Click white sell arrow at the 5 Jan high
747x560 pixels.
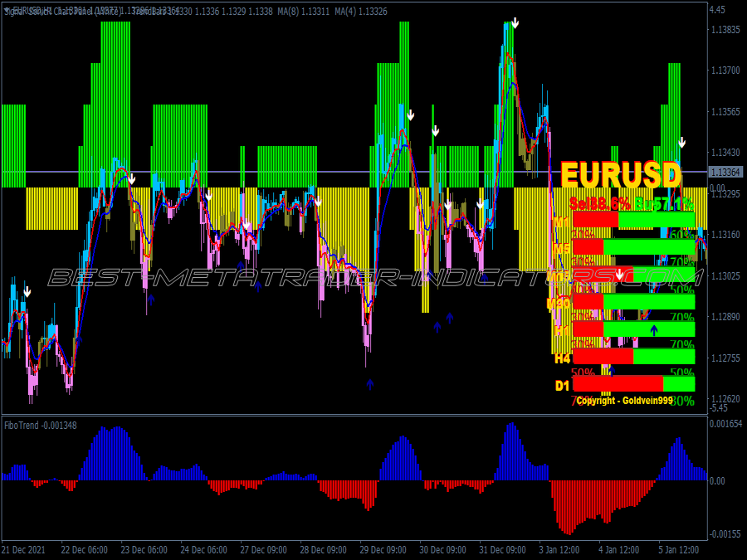point(681,143)
